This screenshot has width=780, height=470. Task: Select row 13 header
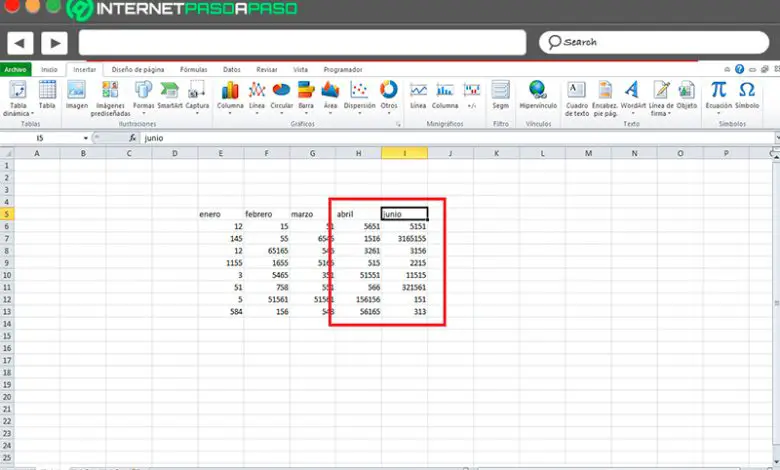6,312
